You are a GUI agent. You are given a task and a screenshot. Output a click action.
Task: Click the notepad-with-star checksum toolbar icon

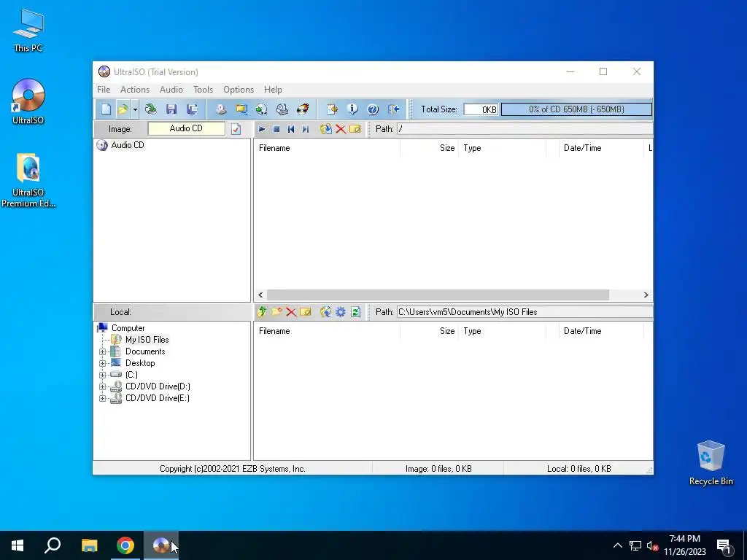[x=332, y=109]
